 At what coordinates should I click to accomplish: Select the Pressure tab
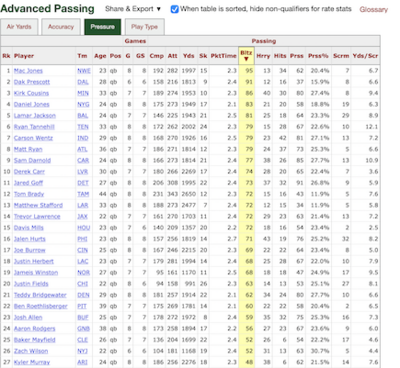(102, 27)
